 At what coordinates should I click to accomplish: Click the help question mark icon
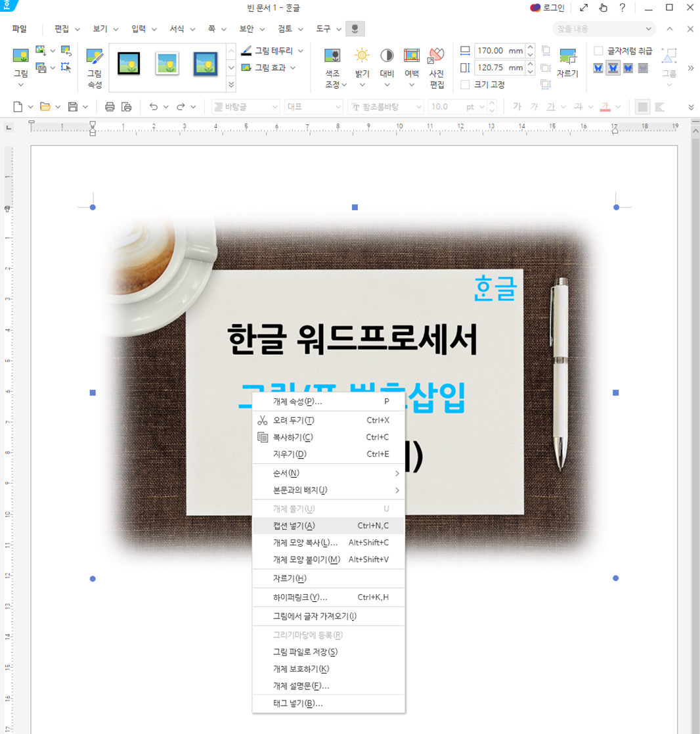[622, 7]
